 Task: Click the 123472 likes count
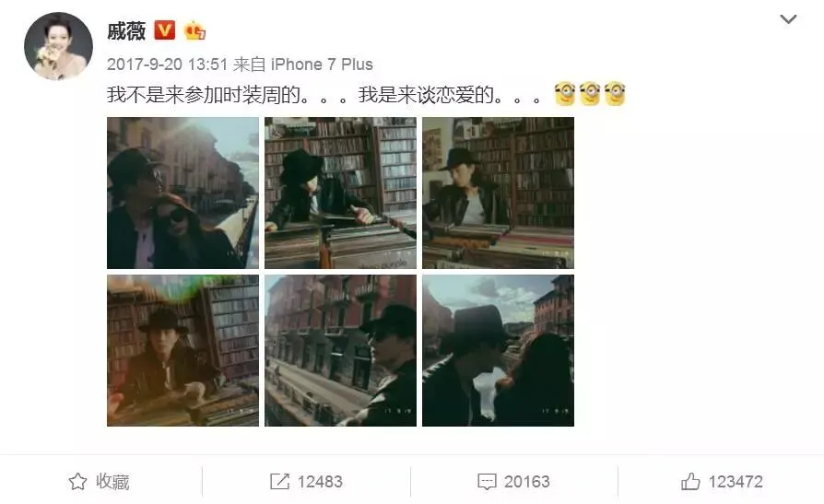[736, 481]
